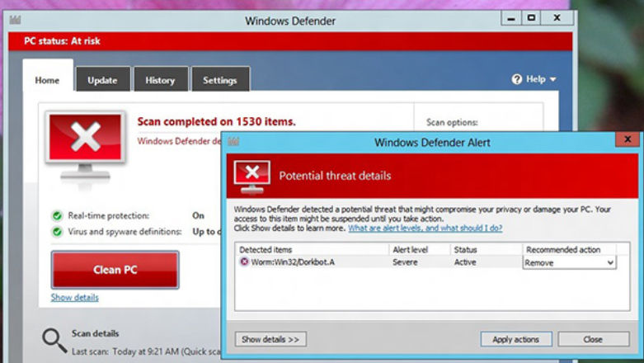This screenshot has height=363, width=644.
Task: Click the Scan completed on 1530 items text
Action: tap(216, 121)
